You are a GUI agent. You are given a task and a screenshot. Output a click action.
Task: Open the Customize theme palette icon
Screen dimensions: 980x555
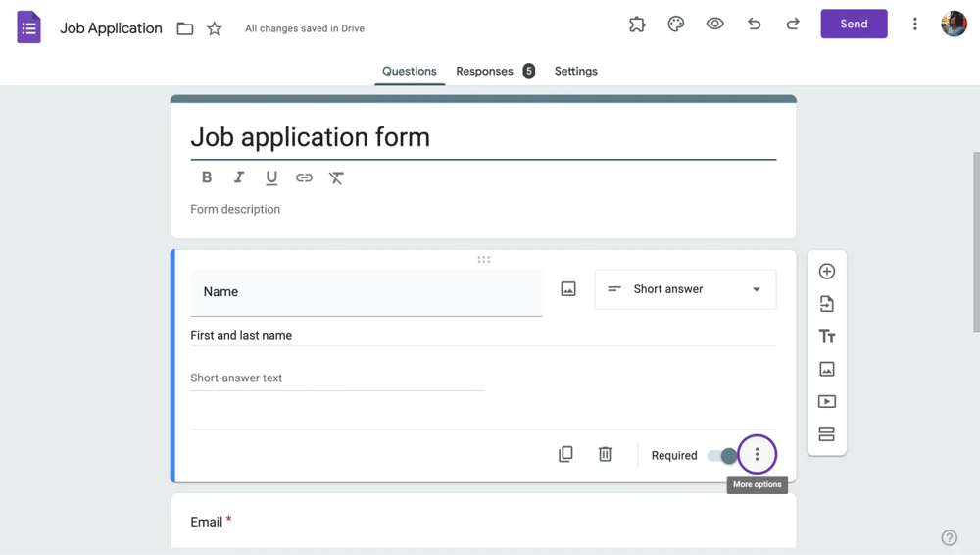click(x=676, y=25)
